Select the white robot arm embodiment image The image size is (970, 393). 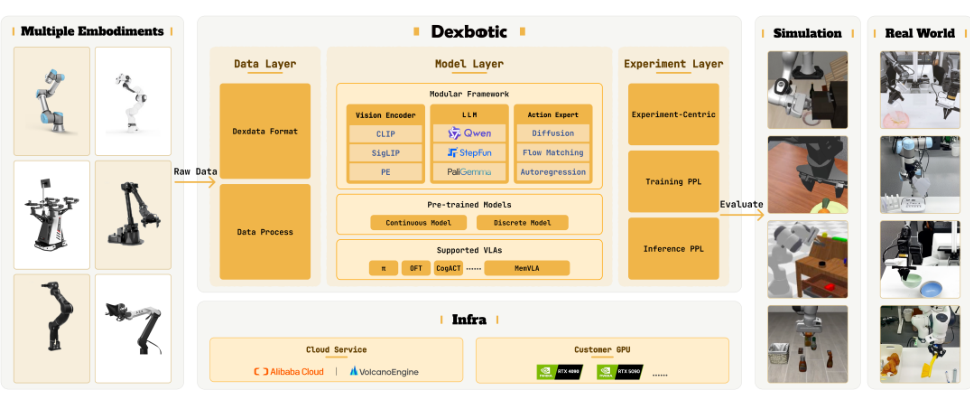133,101
